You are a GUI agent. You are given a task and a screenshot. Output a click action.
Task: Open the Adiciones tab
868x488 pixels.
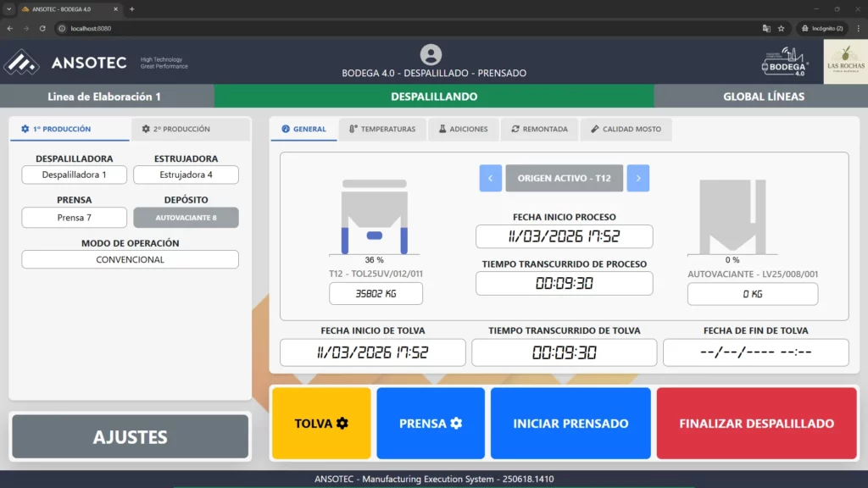pos(464,129)
